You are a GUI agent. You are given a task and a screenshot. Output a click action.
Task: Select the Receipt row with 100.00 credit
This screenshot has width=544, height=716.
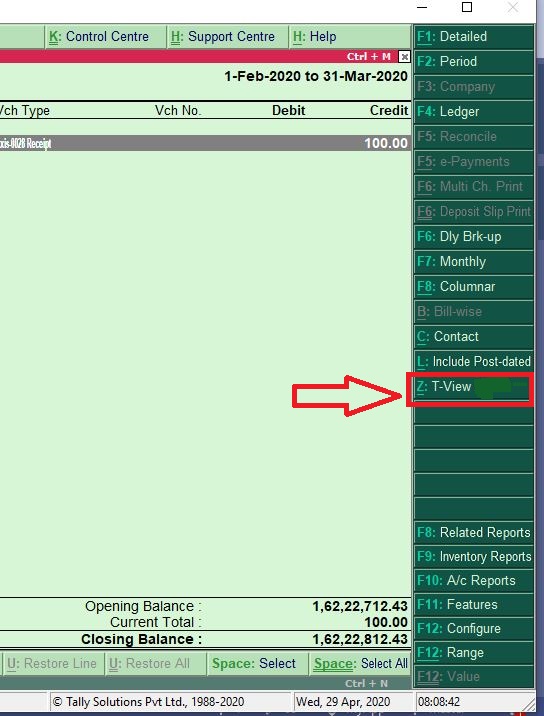pyautogui.click(x=205, y=143)
